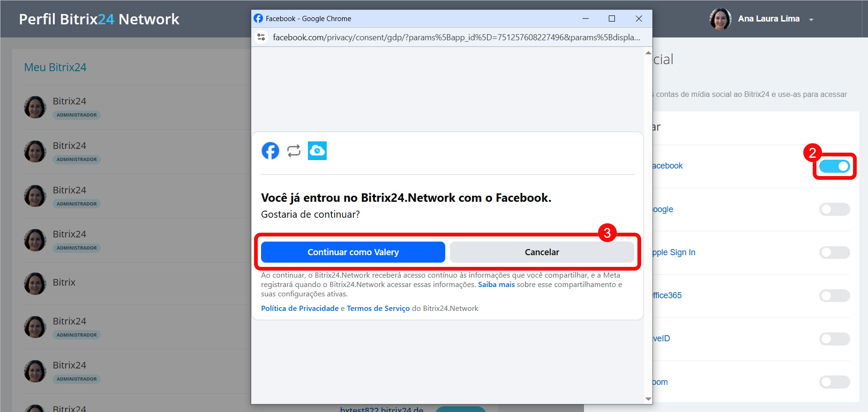
Task: Enable the Apple Sign In toggle
Action: click(835, 252)
